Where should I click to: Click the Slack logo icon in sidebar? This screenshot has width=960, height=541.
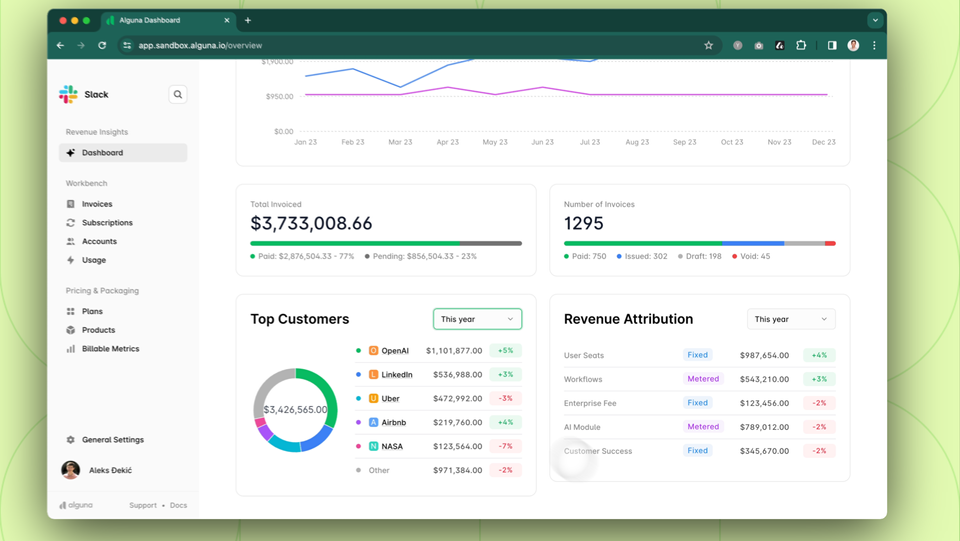click(68, 94)
